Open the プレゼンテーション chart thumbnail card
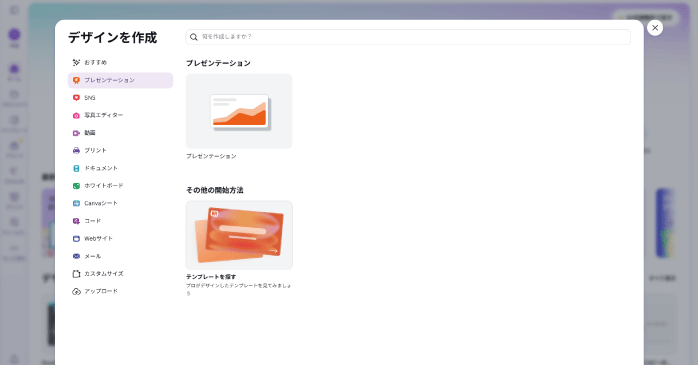 [239, 111]
